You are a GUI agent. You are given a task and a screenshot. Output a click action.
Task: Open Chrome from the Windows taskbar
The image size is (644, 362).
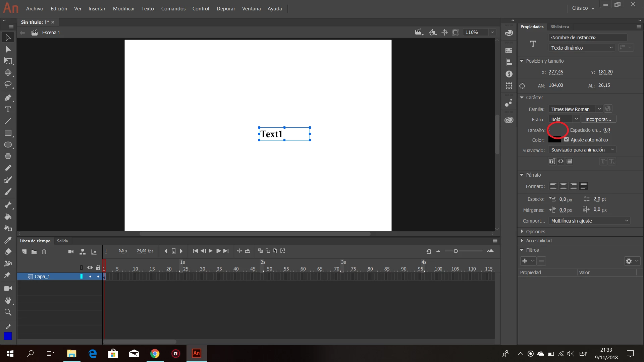pyautogui.click(x=155, y=354)
